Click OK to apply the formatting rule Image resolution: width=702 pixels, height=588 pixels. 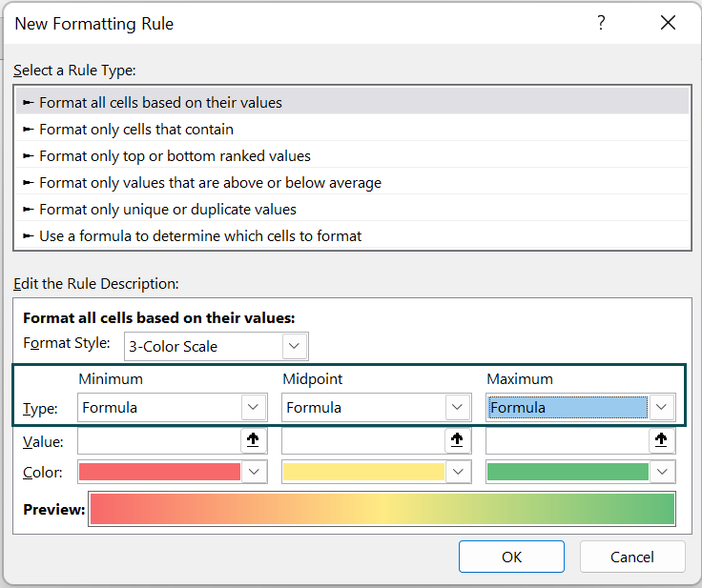(511, 557)
